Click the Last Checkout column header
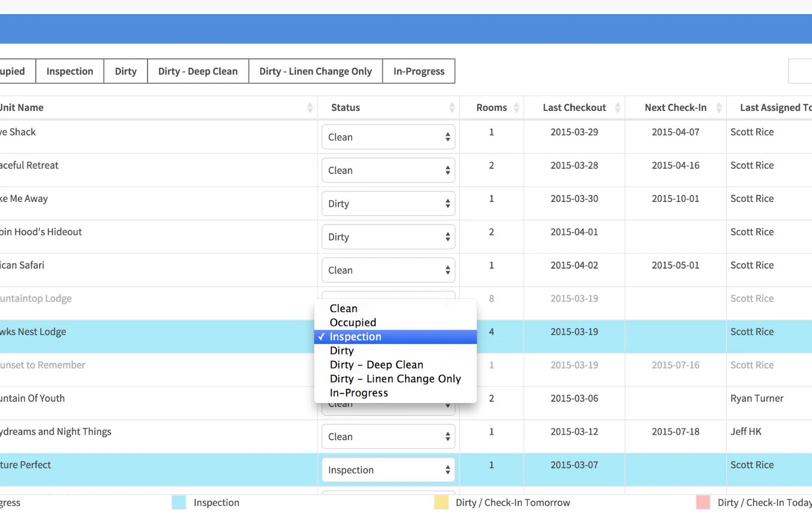The width and height of the screenshot is (812, 524). 574,108
